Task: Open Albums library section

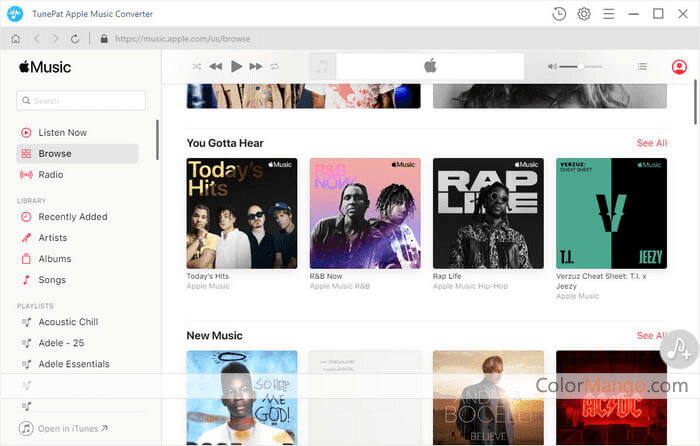Action: tap(54, 259)
